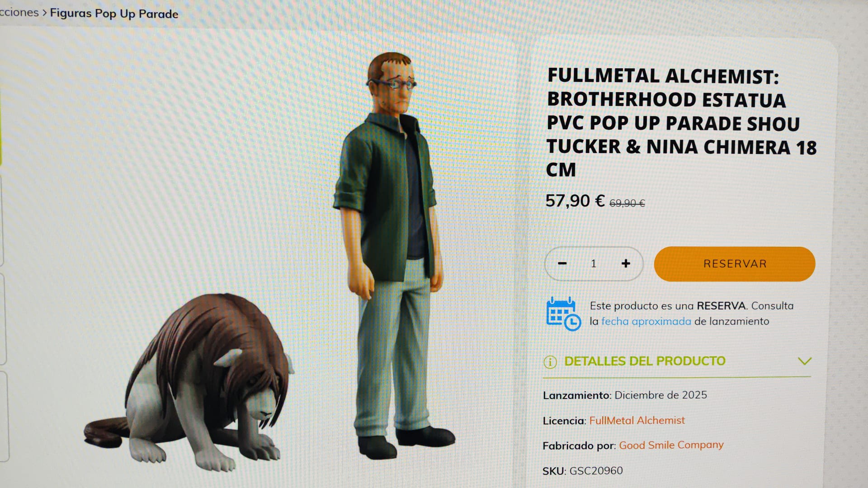Viewport: 868px width, 488px height.
Task: Click the breadcrumb separator arrow
Action: click(44, 13)
